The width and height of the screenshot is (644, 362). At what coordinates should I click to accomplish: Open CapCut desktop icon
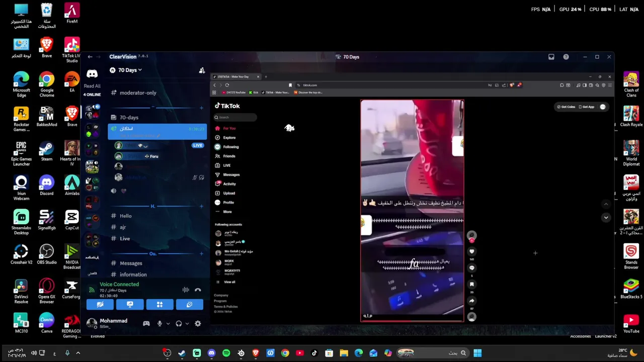pos(72,220)
